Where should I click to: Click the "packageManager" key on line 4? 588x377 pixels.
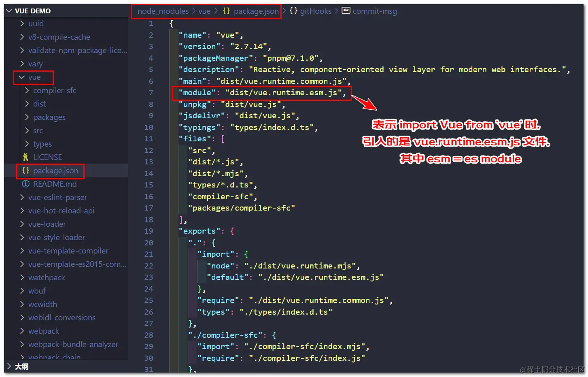(216, 58)
